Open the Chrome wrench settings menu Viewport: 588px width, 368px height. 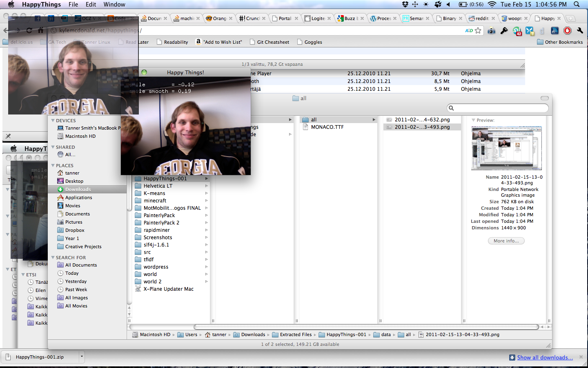(x=580, y=31)
